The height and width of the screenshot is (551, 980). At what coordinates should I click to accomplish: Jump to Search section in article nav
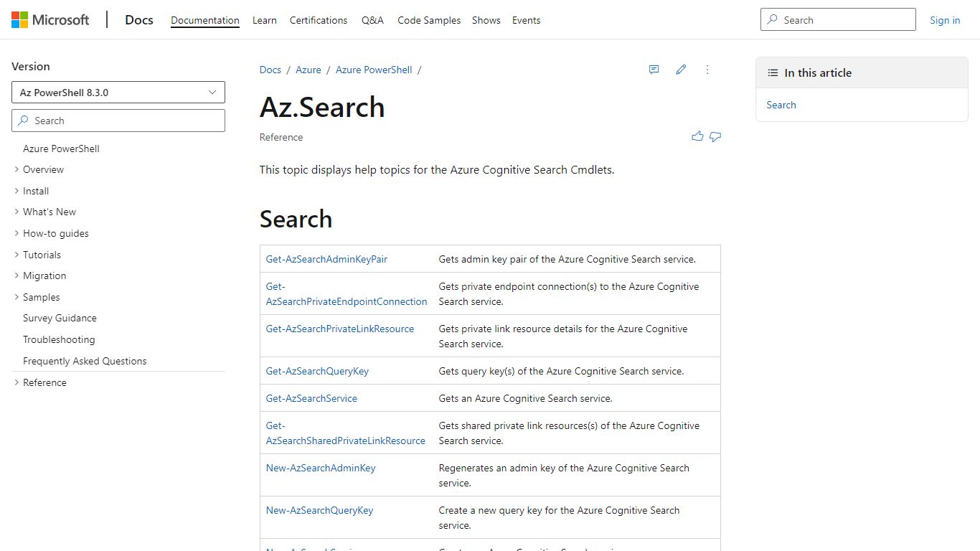click(x=781, y=105)
